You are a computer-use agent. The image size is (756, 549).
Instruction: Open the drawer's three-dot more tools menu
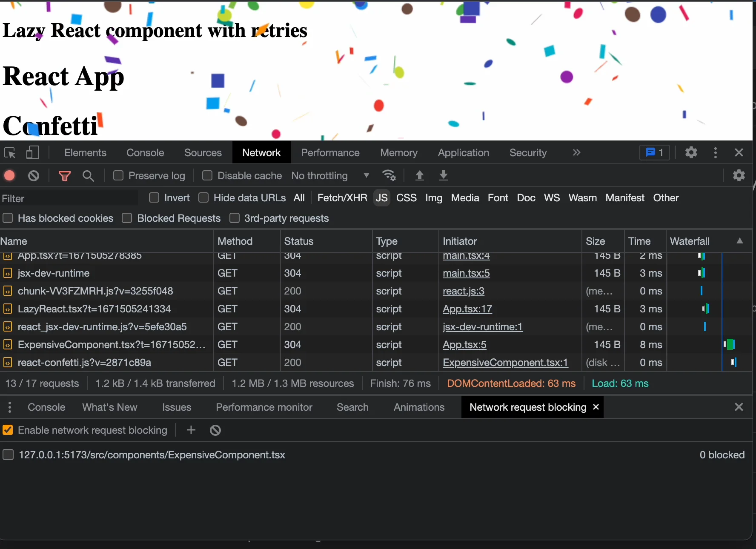10,407
